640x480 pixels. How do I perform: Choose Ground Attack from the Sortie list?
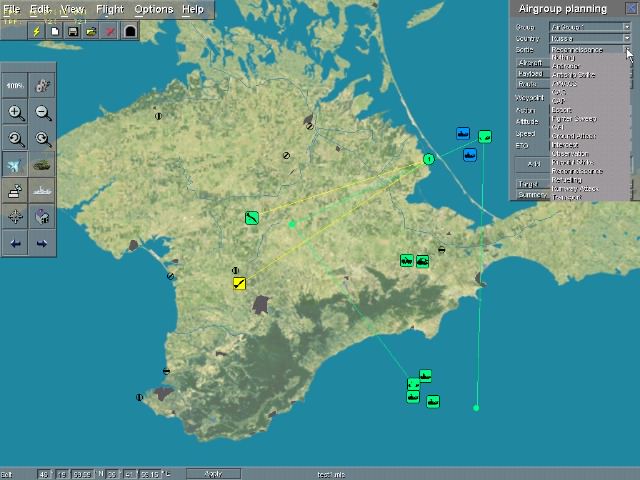(x=574, y=136)
